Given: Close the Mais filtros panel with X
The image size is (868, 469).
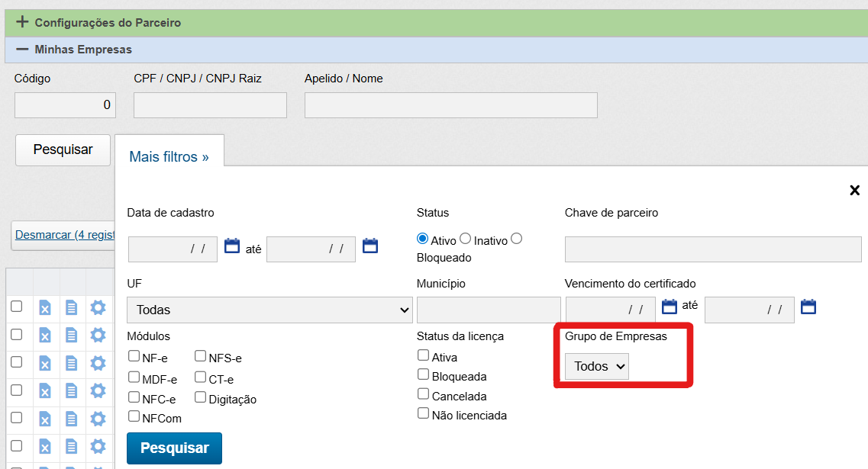Looking at the screenshot, I should (x=854, y=191).
